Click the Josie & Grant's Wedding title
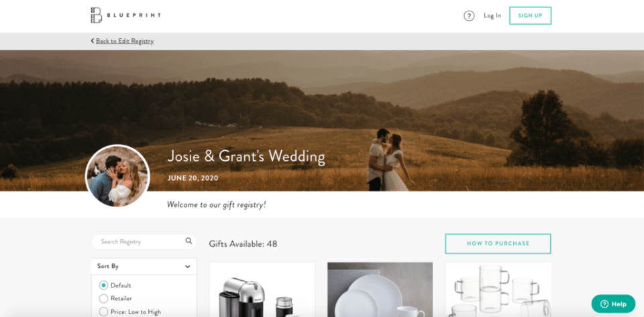644x317 pixels. click(x=246, y=157)
